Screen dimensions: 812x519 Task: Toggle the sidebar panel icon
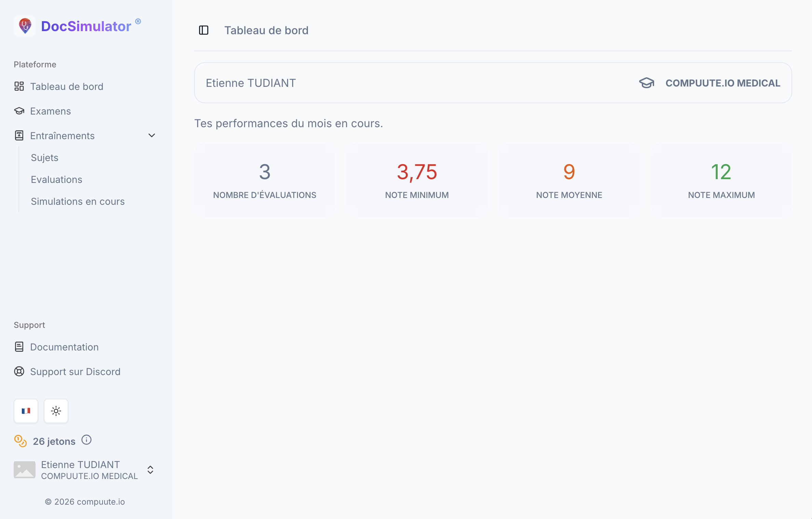coord(204,30)
